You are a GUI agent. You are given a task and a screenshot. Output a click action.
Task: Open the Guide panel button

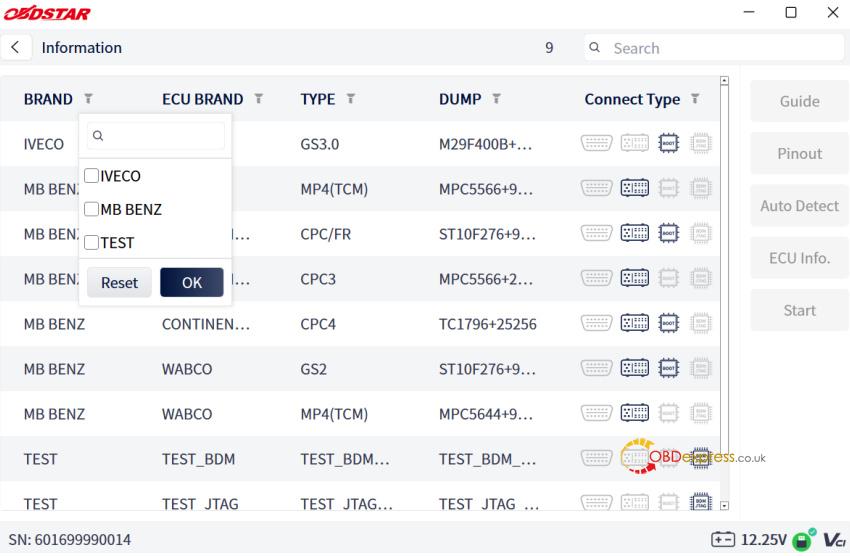(x=799, y=101)
